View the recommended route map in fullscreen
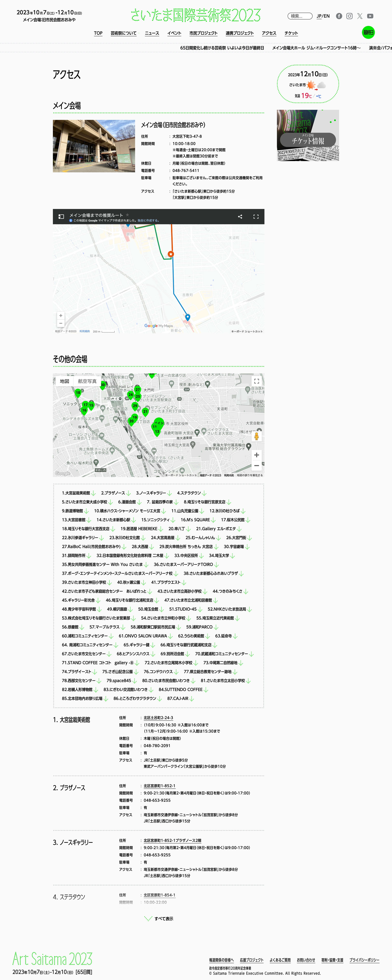The image size is (392, 980). (256, 216)
